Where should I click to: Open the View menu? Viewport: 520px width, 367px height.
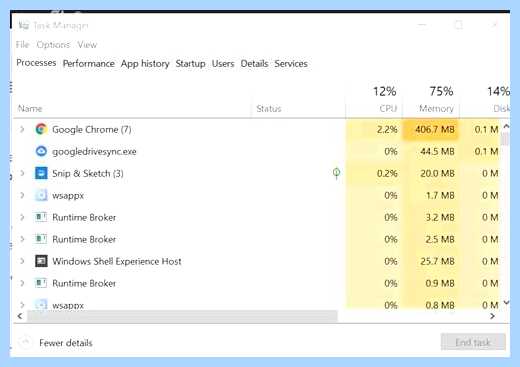[x=87, y=45]
